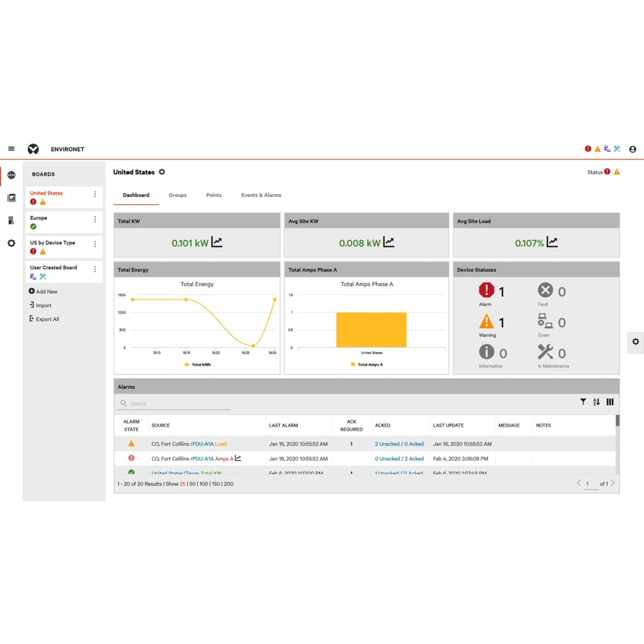Open the user account icon at top right
The width and height of the screenshot is (644, 644).
pos(633,149)
